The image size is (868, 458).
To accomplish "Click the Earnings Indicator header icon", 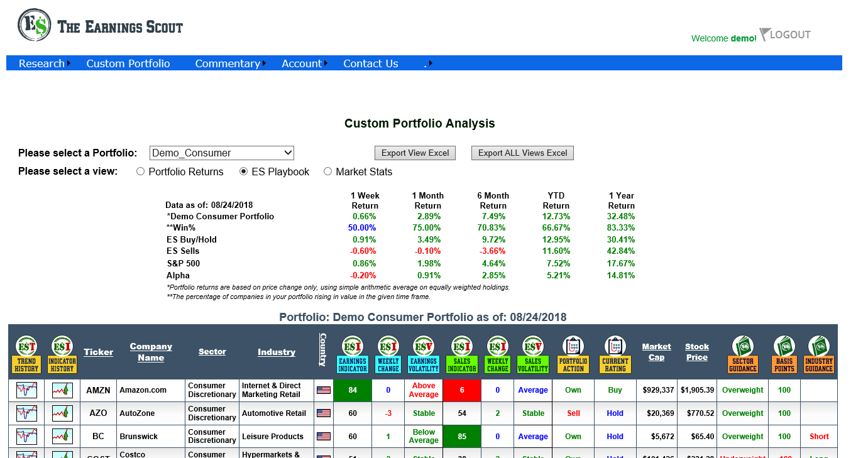I will (x=353, y=354).
